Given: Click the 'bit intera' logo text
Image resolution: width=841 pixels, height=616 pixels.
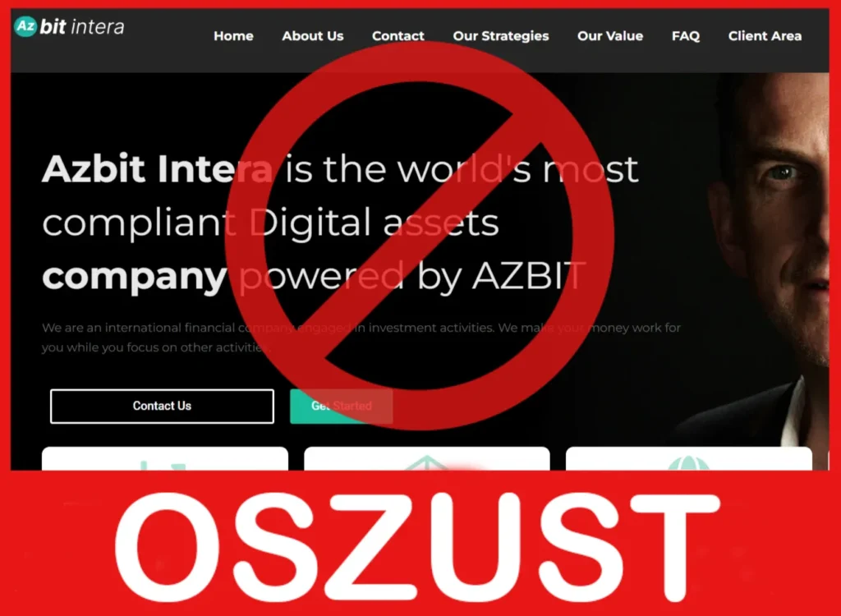Looking at the screenshot, I should pyautogui.click(x=81, y=26).
